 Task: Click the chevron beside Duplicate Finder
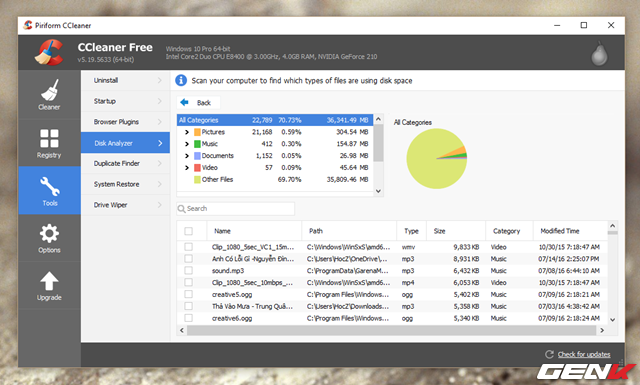160,163
